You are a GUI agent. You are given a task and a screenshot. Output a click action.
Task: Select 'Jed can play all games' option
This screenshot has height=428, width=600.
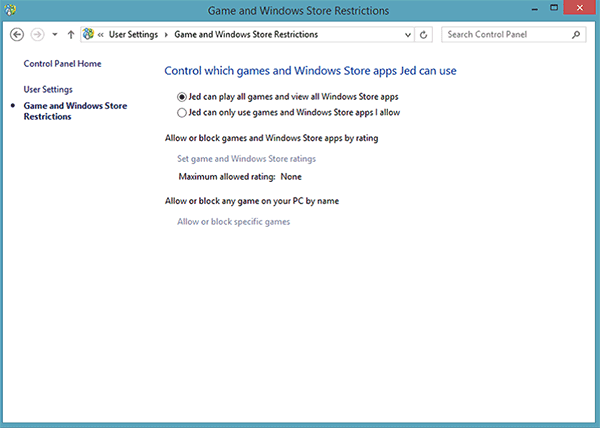[181, 97]
